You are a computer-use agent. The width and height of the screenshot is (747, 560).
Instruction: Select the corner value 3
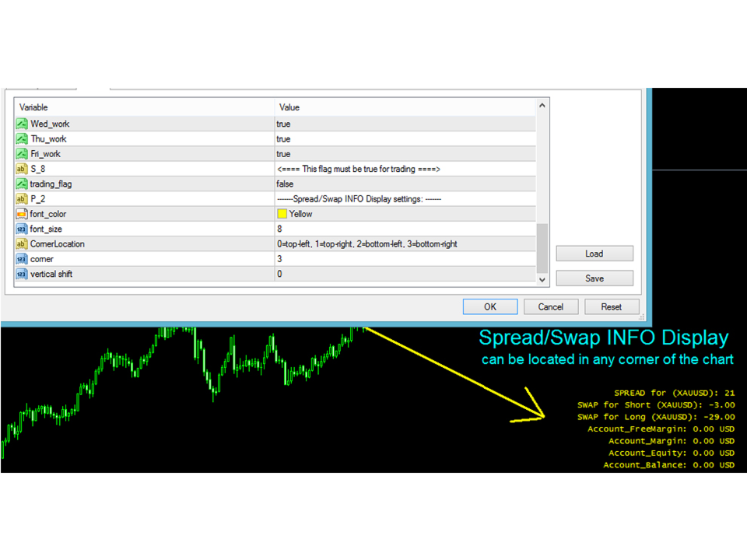[279, 259]
